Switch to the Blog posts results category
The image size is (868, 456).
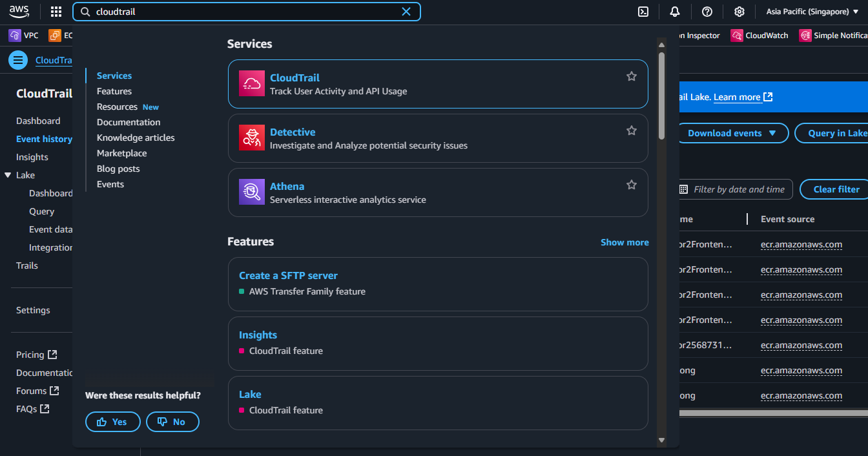[118, 168]
